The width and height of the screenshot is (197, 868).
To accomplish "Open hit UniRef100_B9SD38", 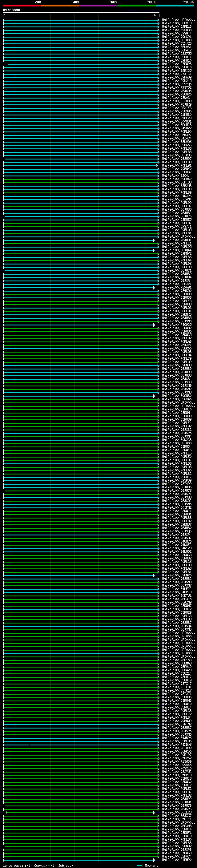I will (177, 30).
